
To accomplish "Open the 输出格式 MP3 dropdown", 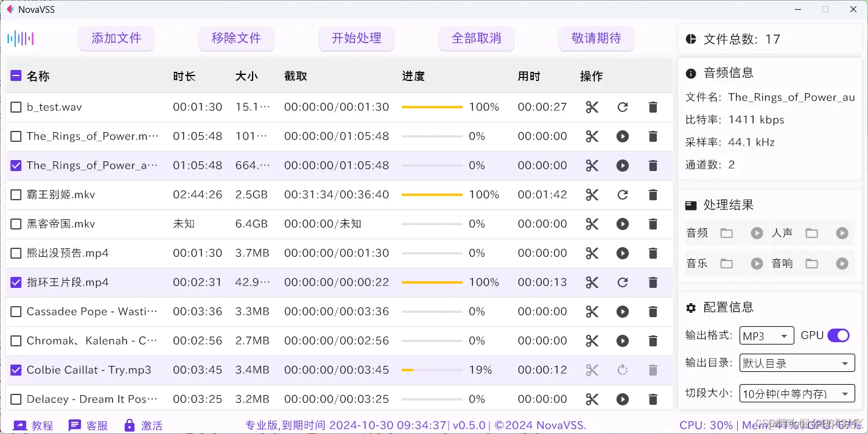I will click(x=766, y=335).
